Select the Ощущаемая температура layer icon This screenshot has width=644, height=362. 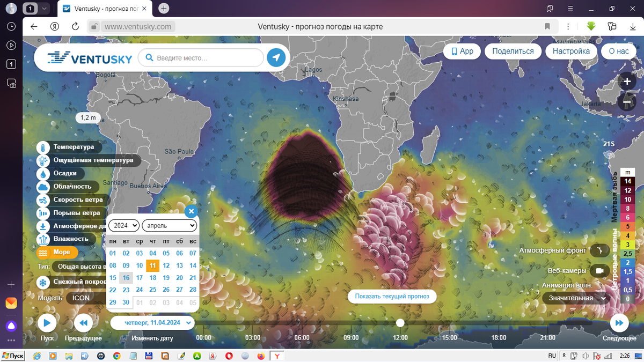pos(43,160)
